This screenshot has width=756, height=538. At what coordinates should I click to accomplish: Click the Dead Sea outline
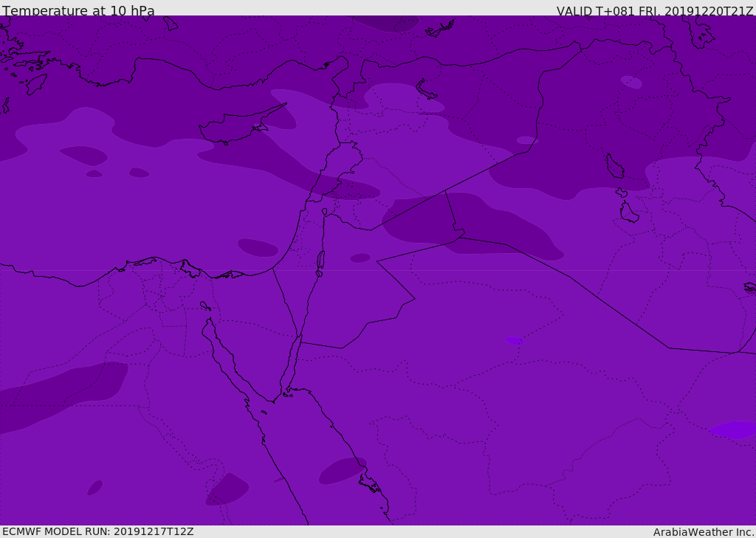pyautogui.click(x=320, y=261)
